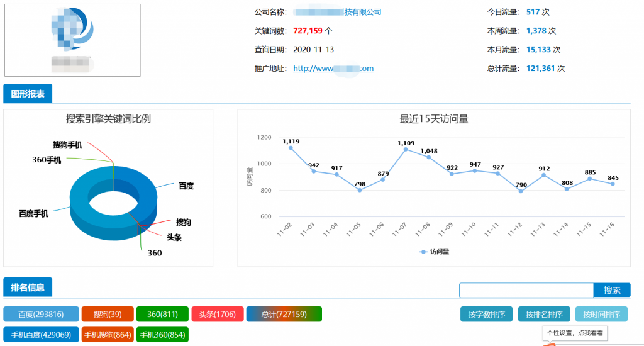Viewport: 644px width, 346px height.
Task: Click this month's traffic value 15,133
Action: (x=538, y=50)
